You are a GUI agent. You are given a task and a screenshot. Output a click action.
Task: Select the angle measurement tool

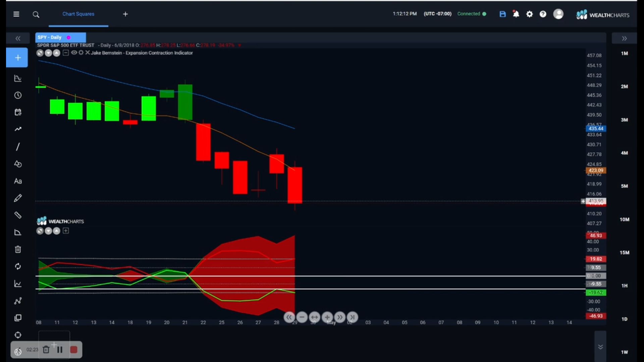[18, 232]
